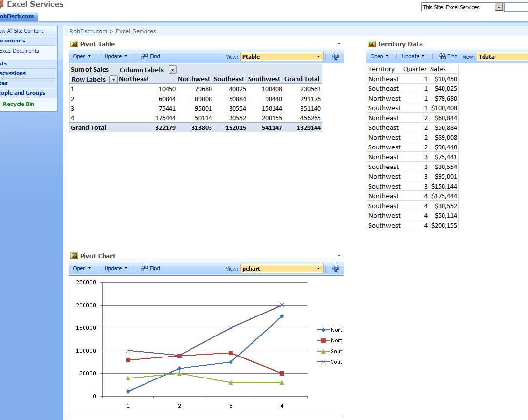Open the Pivot Table web part menu arrow
This screenshot has width=528, height=420.
(339, 44)
